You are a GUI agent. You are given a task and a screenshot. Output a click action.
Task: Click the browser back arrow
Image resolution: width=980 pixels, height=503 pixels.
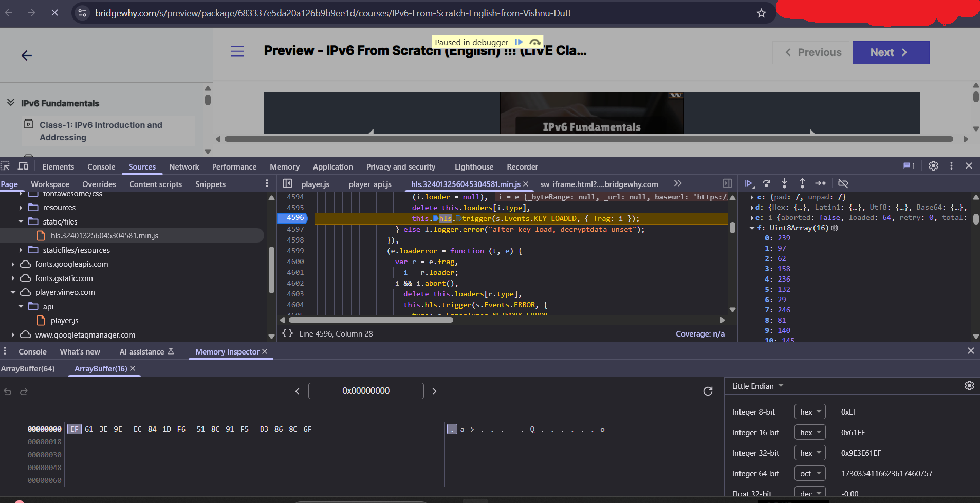click(9, 13)
